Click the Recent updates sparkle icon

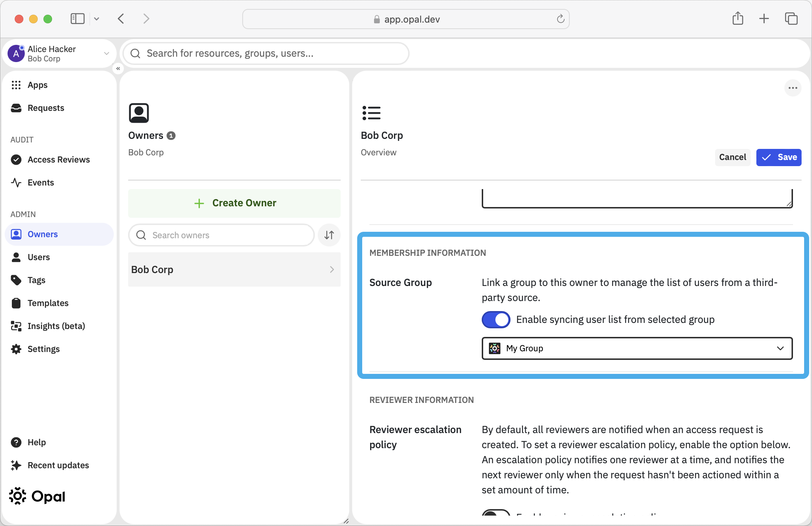click(16, 465)
